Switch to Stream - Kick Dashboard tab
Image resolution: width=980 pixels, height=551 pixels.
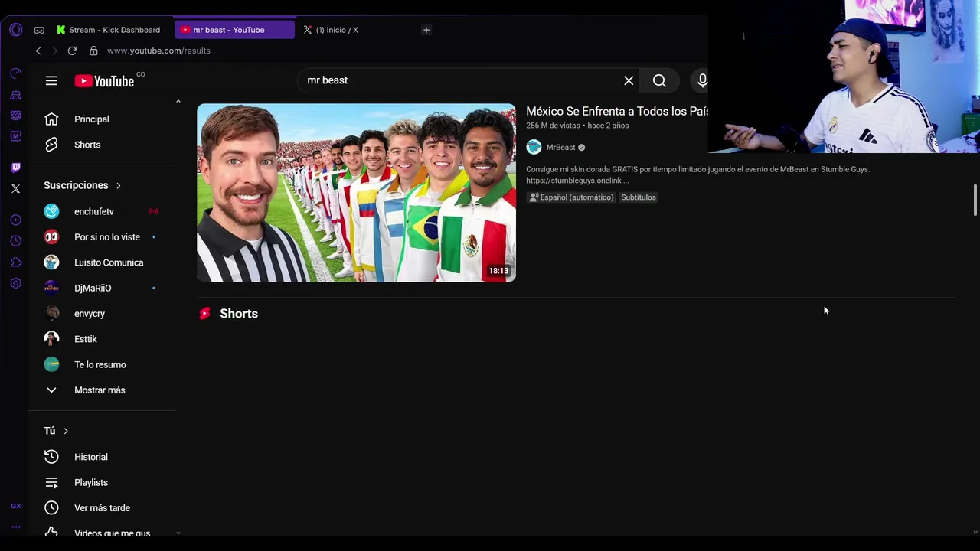[109, 30]
